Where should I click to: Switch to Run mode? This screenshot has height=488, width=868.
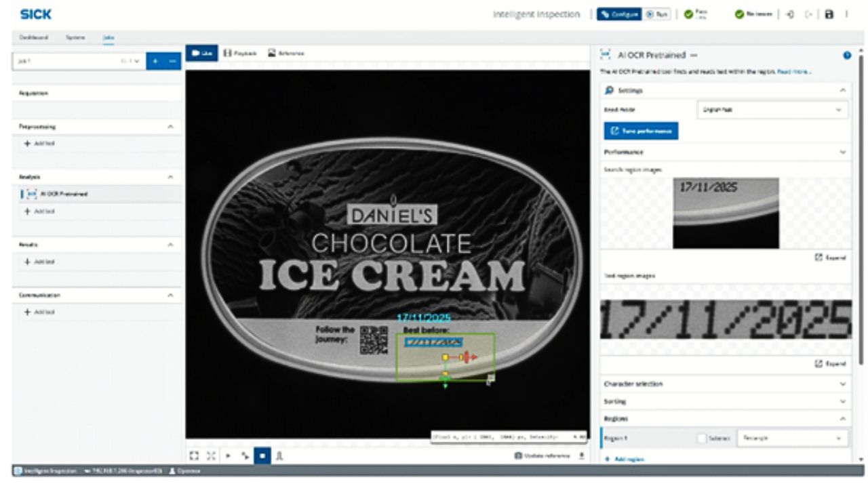pyautogui.click(x=656, y=14)
